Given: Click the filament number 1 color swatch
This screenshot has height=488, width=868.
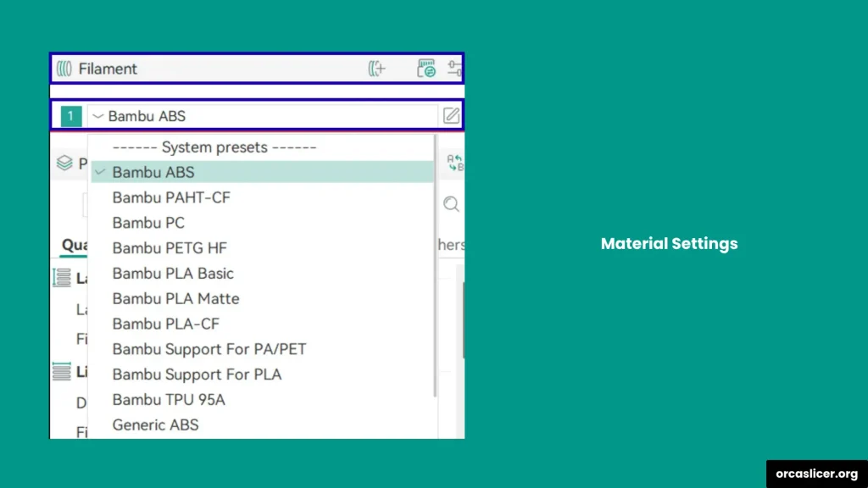Looking at the screenshot, I should pyautogui.click(x=70, y=116).
